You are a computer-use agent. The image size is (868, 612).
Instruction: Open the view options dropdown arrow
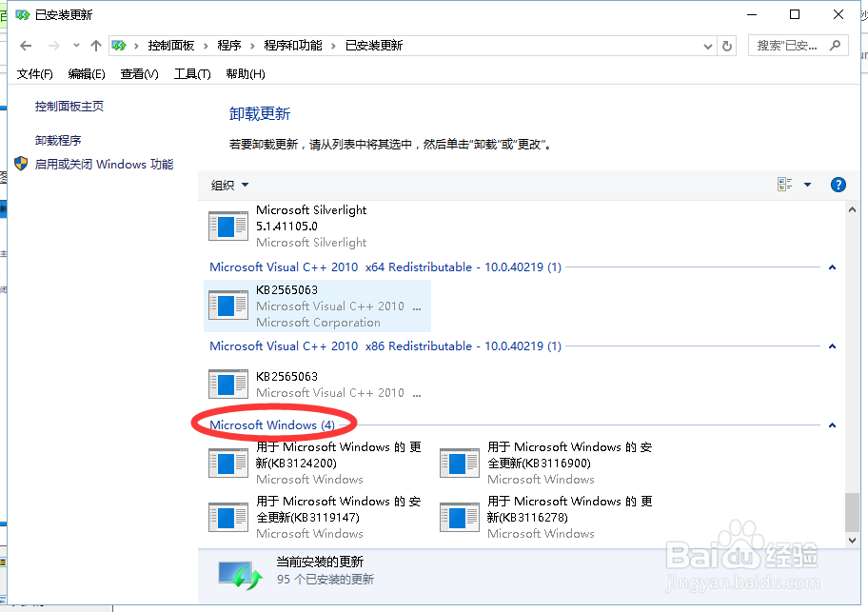pos(808,185)
